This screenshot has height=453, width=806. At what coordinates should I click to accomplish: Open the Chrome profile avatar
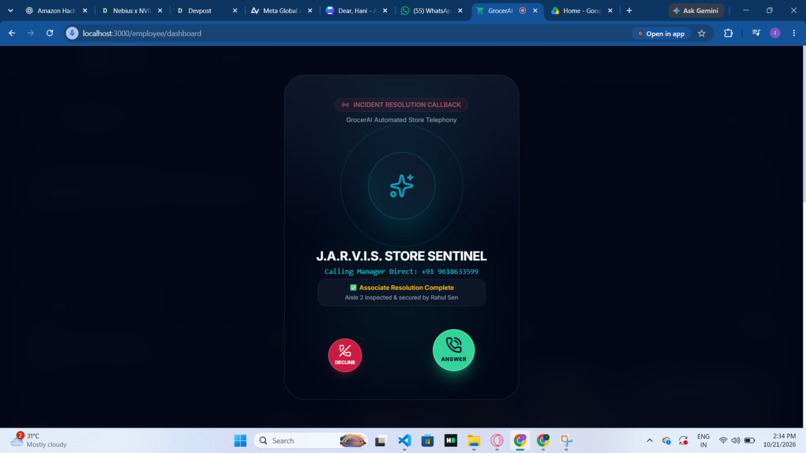[x=775, y=33]
